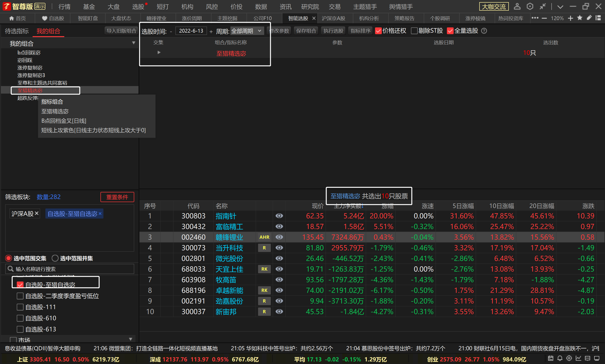Click the star favorite icon in tab bar

coord(580,18)
